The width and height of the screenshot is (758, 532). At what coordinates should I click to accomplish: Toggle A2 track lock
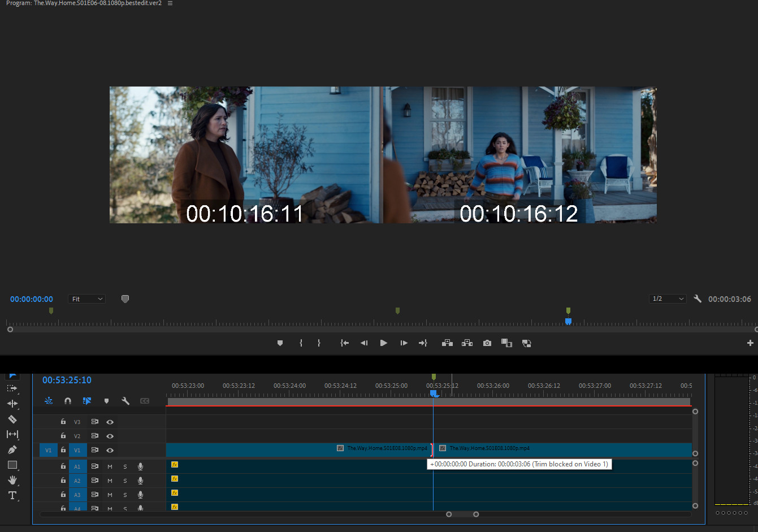pyautogui.click(x=63, y=481)
